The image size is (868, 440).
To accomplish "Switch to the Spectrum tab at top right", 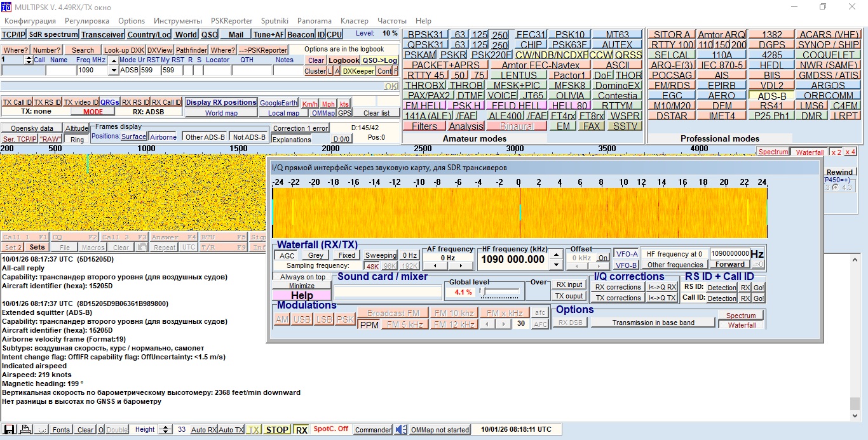I will pos(773,152).
